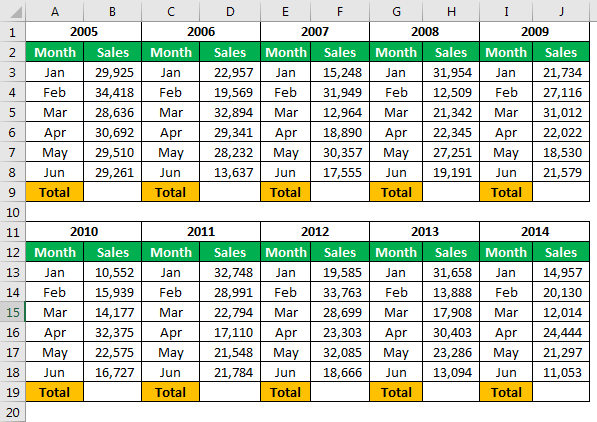Click empty total cell J19 for 2014
The width and height of the screenshot is (597, 422).
point(561,392)
